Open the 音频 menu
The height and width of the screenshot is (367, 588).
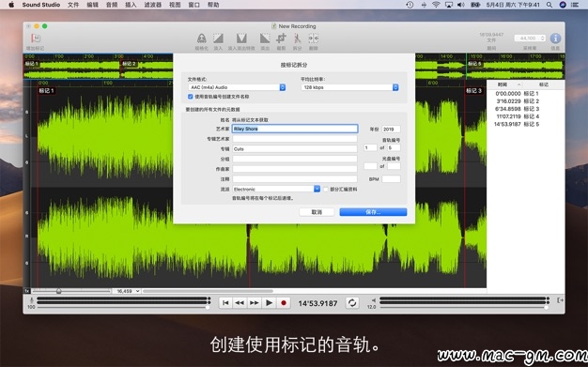[x=112, y=5]
